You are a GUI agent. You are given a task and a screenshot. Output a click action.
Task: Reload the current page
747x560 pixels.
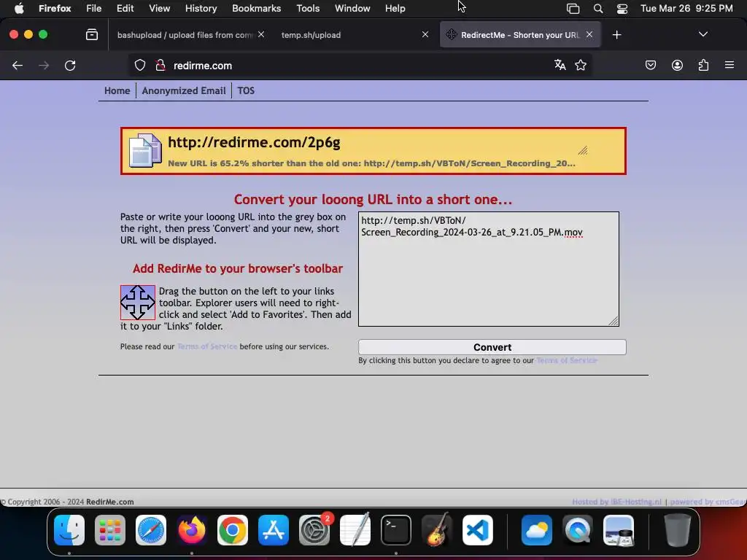[x=70, y=65]
